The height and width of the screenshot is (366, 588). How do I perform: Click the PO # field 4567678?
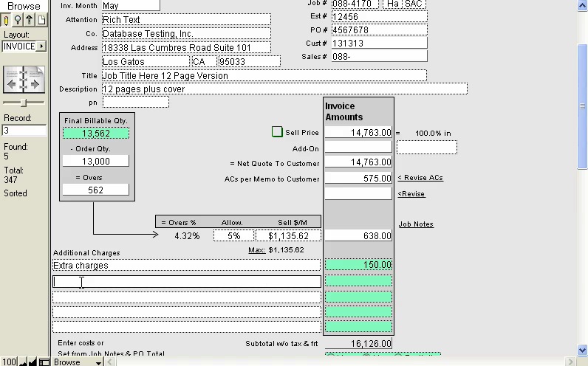click(x=379, y=30)
